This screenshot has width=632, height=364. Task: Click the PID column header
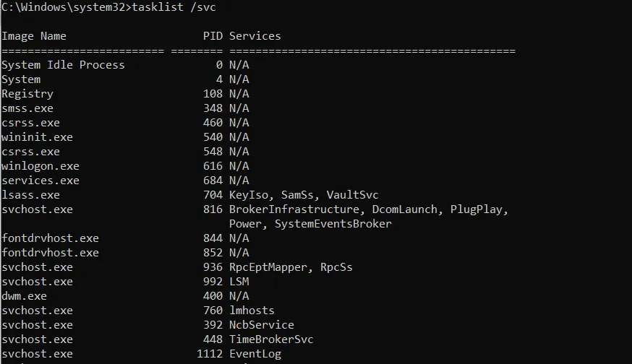(213, 36)
